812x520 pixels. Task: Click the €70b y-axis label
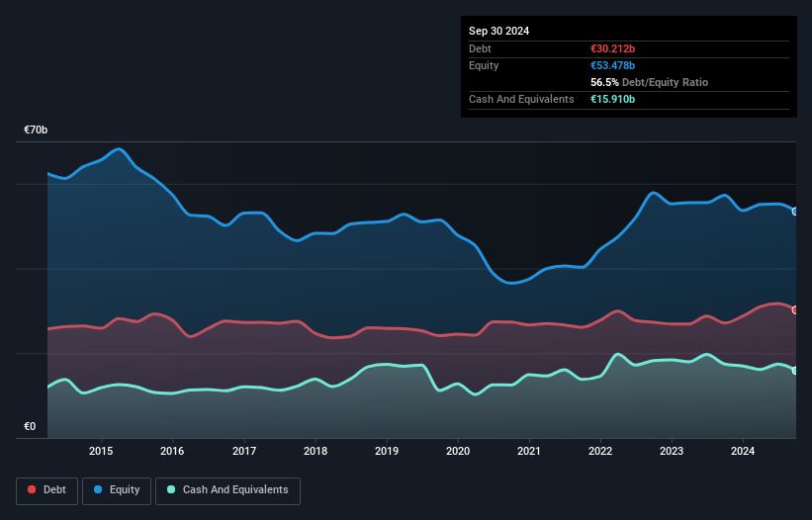(36, 130)
